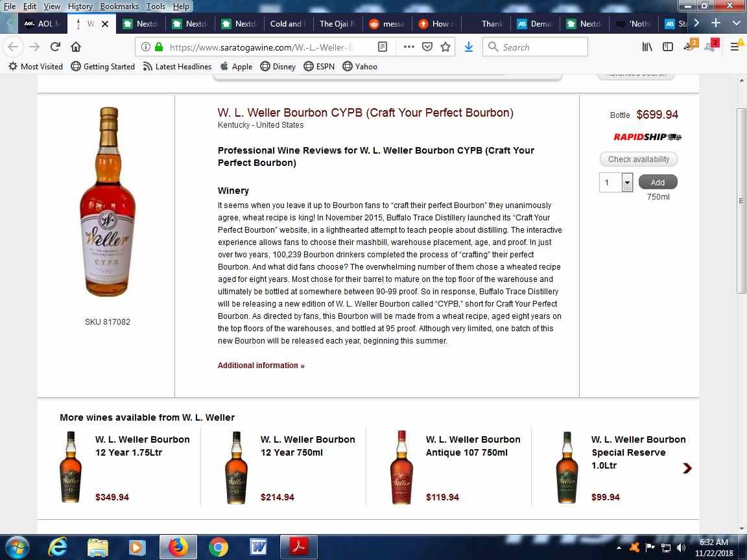Open the Yahoo bookmark

point(360,66)
